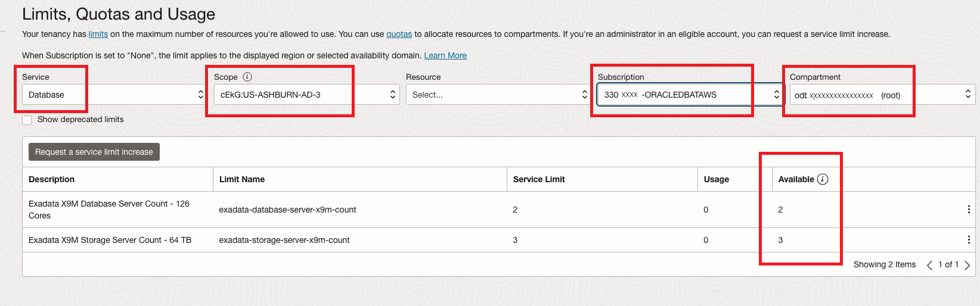The width and height of the screenshot is (980, 306).
Task: Click Request a service limit increase
Action: tap(94, 152)
